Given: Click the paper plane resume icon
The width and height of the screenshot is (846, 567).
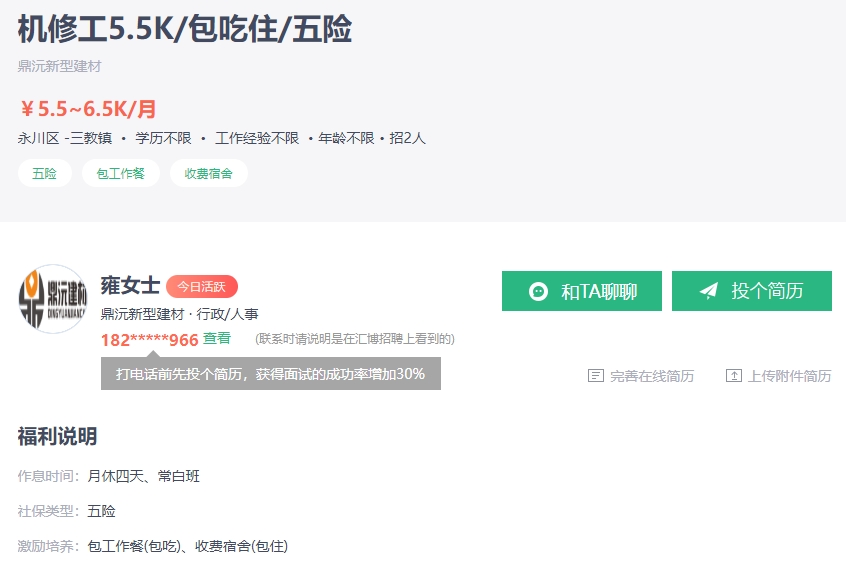Looking at the screenshot, I should (708, 291).
